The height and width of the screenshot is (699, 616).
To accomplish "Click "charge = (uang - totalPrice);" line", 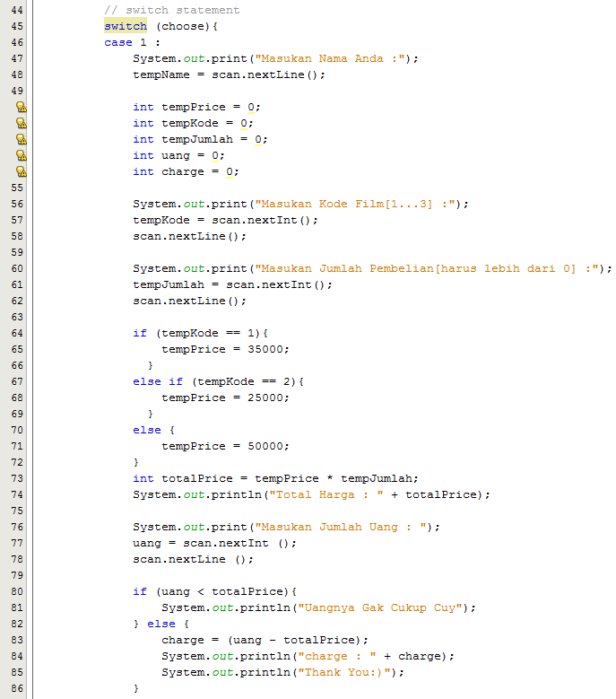I will 265,640.
